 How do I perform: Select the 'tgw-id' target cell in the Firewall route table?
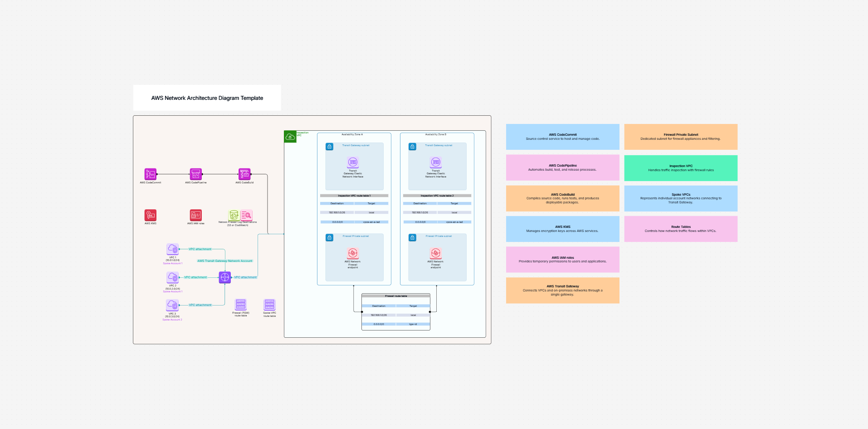pyautogui.click(x=413, y=324)
